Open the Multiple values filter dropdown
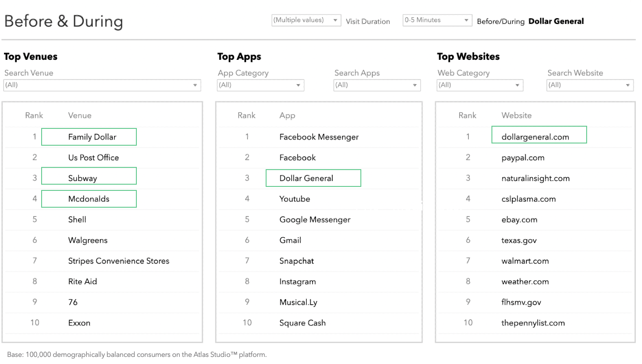The height and width of the screenshot is (364, 642). coord(306,20)
